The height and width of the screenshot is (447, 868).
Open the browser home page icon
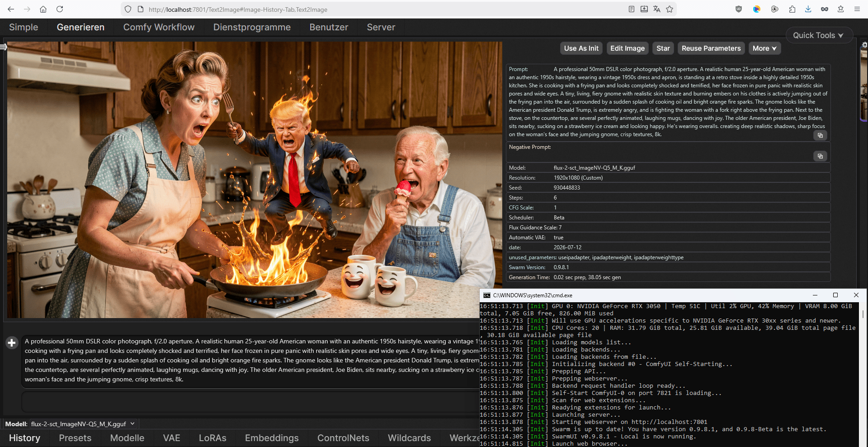pos(43,9)
